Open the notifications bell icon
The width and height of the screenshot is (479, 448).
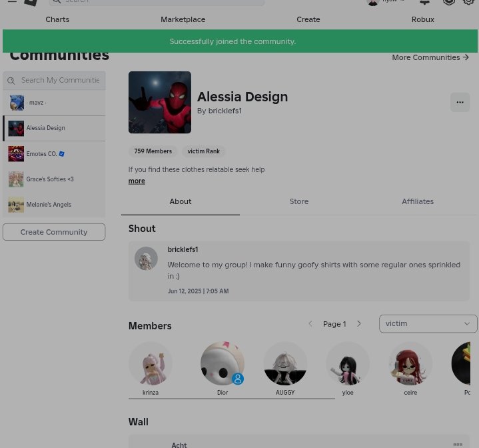[x=424, y=1]
